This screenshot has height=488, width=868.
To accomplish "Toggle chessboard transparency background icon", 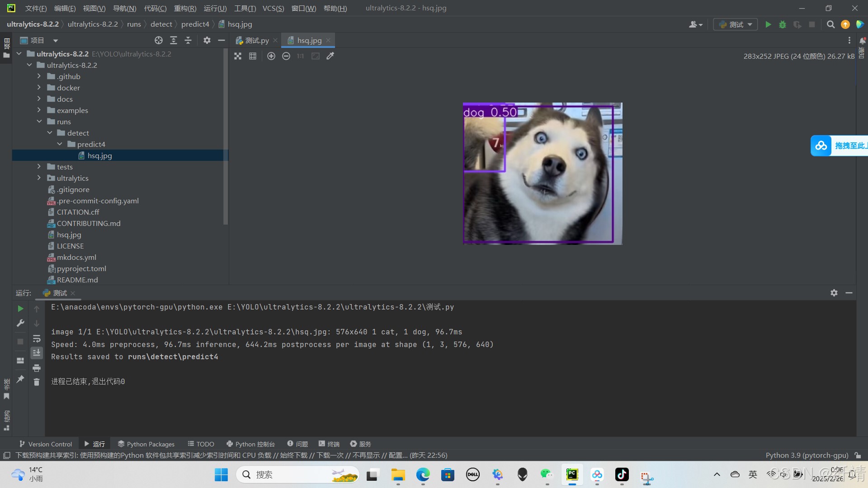I will click(238, 56).
